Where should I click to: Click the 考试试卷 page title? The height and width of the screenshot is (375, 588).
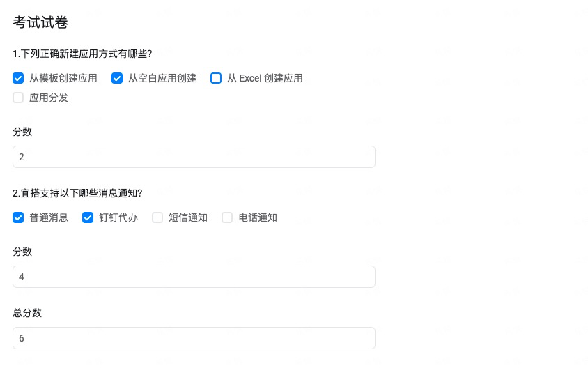pyautogui.click(x=40, y=22)
